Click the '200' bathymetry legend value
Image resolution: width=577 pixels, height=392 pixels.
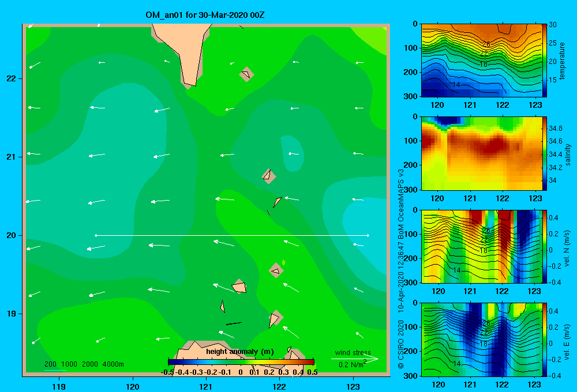tap(50, 364)
